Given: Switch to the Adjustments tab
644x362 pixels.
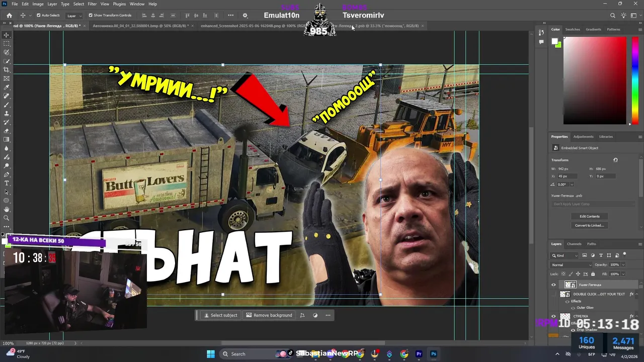Looking at the screenshot, I should 583,136.
